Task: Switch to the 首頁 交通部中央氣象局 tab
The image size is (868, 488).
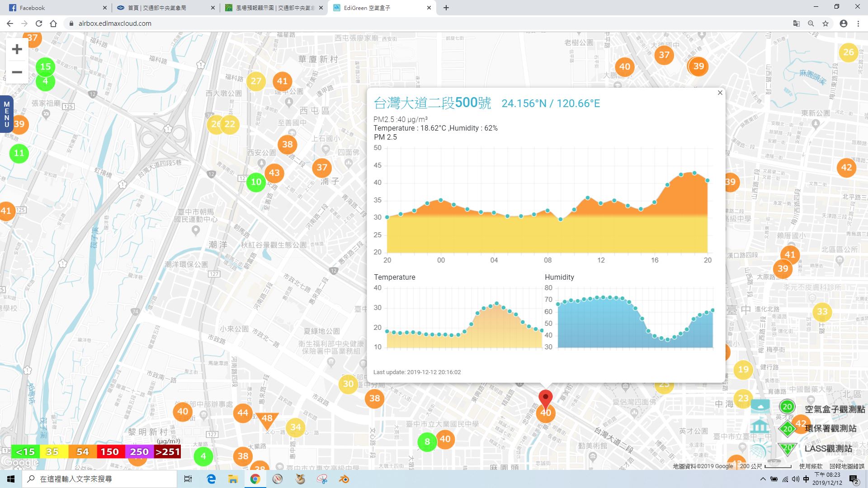Action: point(165,8)
